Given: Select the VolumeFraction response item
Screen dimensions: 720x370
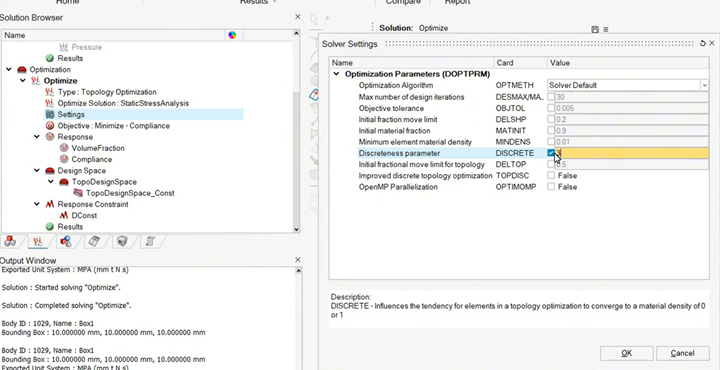Looking at the screenshot, I should click(x=98, y=148).
